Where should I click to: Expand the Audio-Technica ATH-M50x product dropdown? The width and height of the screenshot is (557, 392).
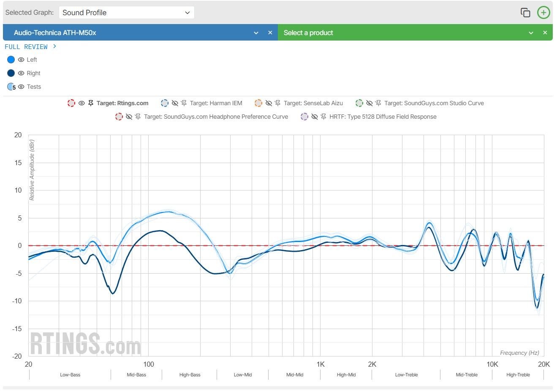[x=256, y=33]
